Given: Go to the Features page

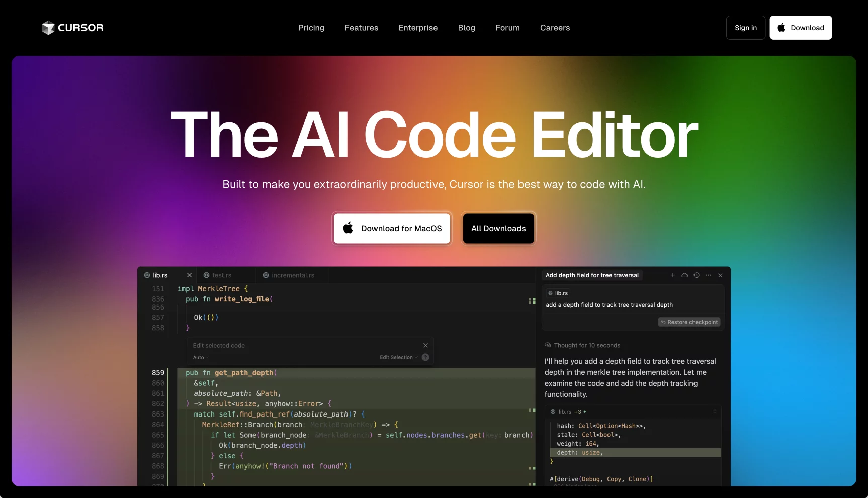Looking at the screenshot, I should 362,28.
